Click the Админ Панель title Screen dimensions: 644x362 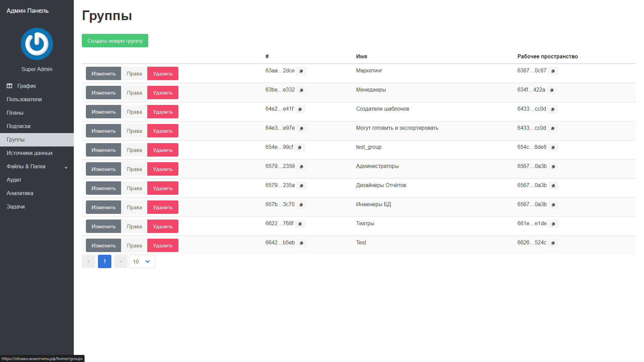[x=28, y=11]
